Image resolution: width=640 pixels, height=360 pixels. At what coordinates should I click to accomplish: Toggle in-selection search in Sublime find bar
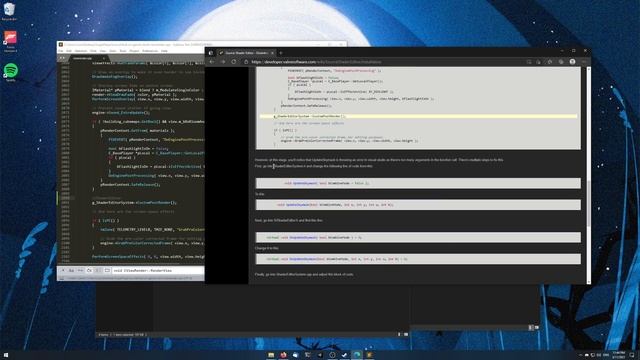coord(98,271)
